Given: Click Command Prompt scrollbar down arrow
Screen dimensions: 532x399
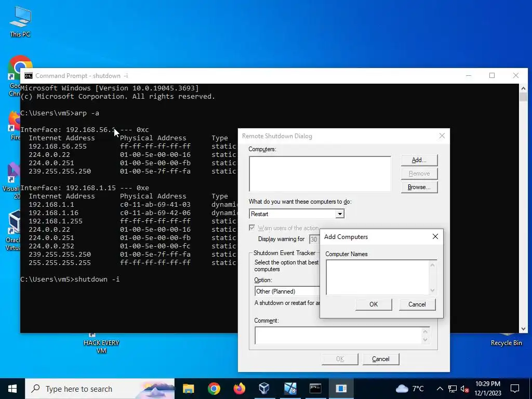Looking at the screenshot, I should pyautogui.click(x=523, y=328).
